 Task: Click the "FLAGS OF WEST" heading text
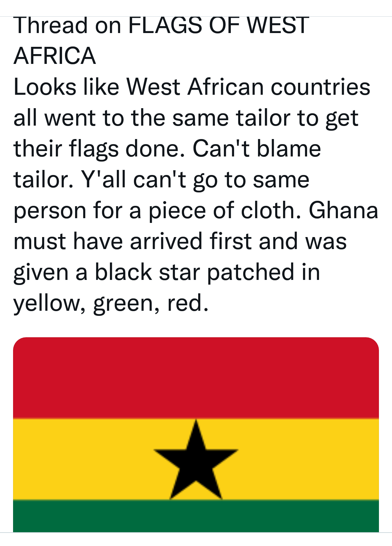click(x=219, y=25)
